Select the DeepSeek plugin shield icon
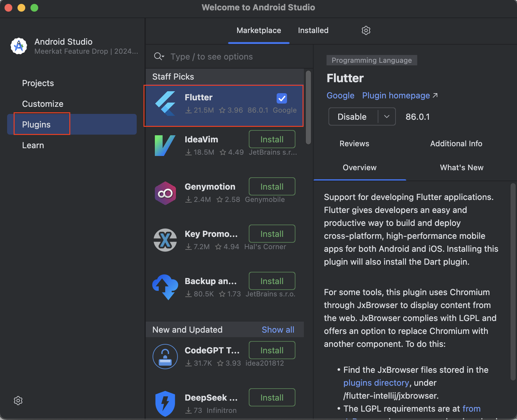 coord(165,403)
